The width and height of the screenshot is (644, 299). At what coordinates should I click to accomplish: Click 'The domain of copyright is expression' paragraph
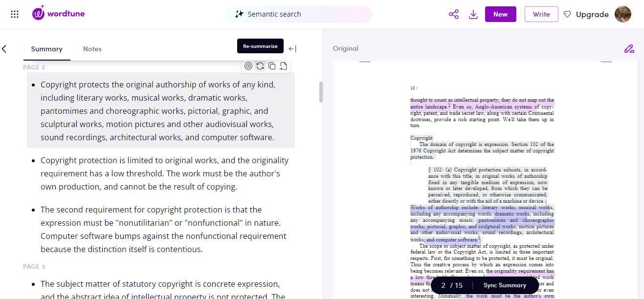click(482, 150)
